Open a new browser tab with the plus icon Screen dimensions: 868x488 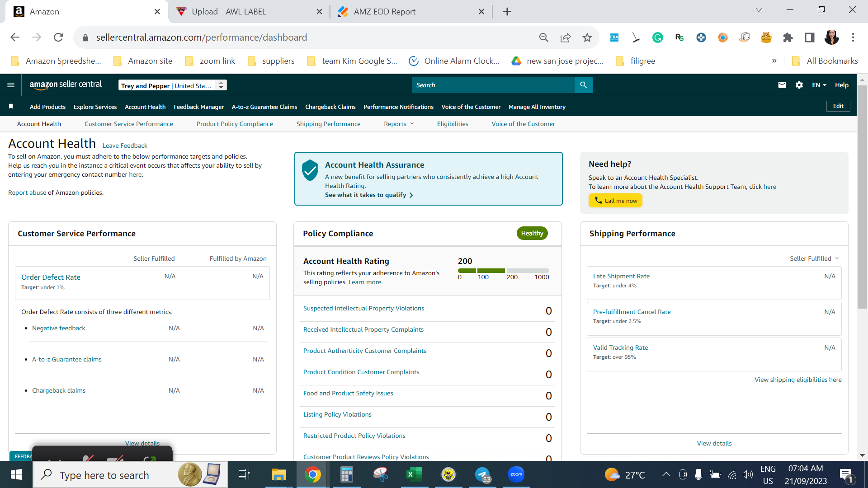(507, 12)
